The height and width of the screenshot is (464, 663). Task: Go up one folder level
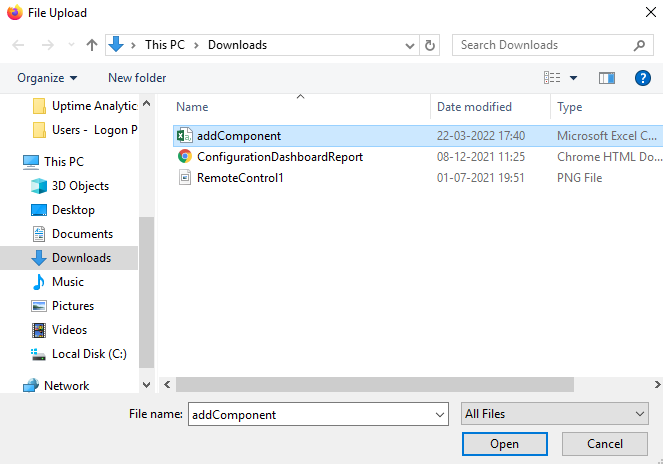tap(92, 45)
